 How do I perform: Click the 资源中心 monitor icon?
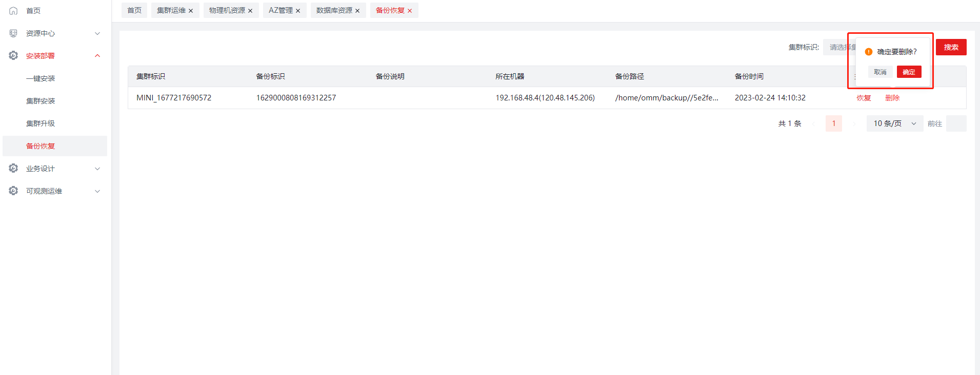[x=13, y=33]
